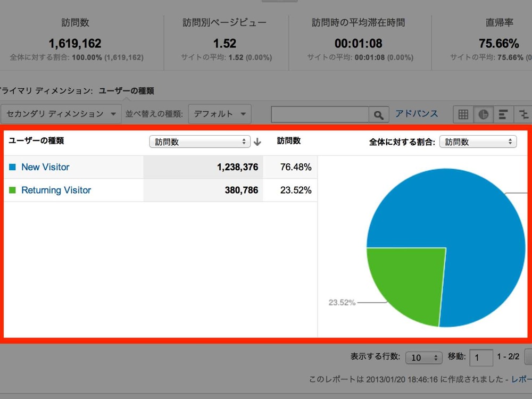The image size is (532, 399).
Task: Switch to the data table view icon
Action: pyautogui.click(x=463, y=114)
